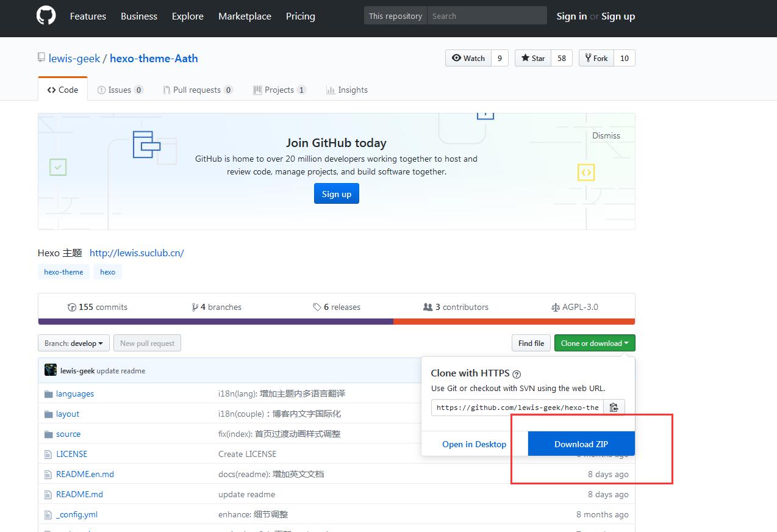Open the Pull requests tab
The image size is (777, 532).
pyautogui.click(x=198, y=90)
